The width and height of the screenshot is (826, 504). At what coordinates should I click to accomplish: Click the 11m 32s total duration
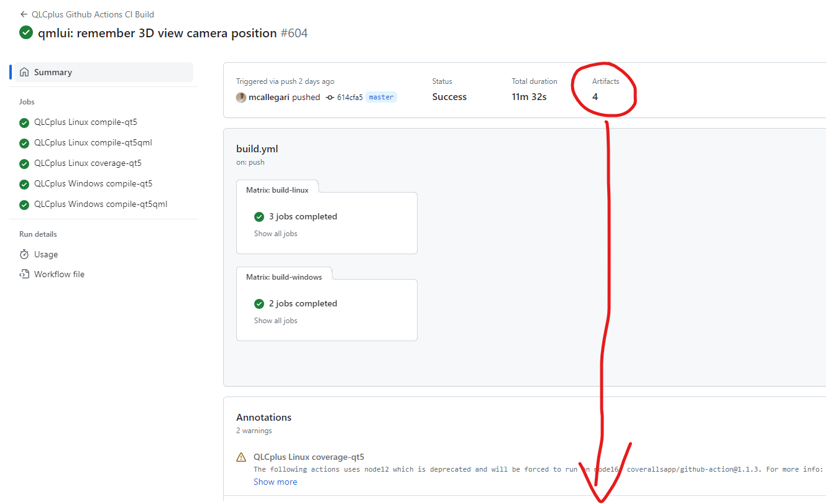(x=530, y=97)
